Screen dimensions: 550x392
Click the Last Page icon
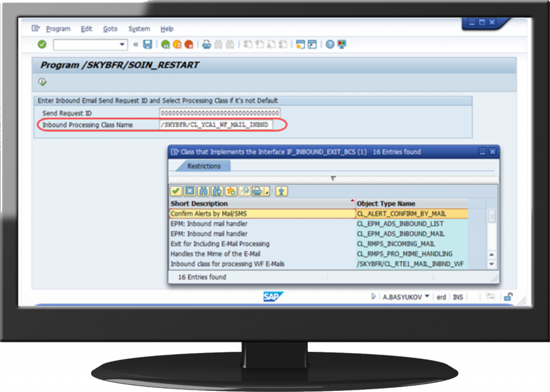point(283,45)
